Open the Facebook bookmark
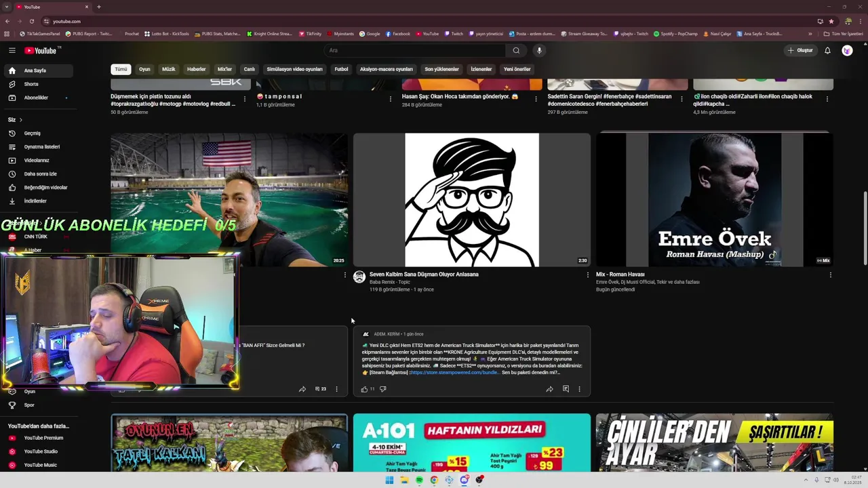Image resolution: width=868 pixels, height=488 pixels. point(398,34)
